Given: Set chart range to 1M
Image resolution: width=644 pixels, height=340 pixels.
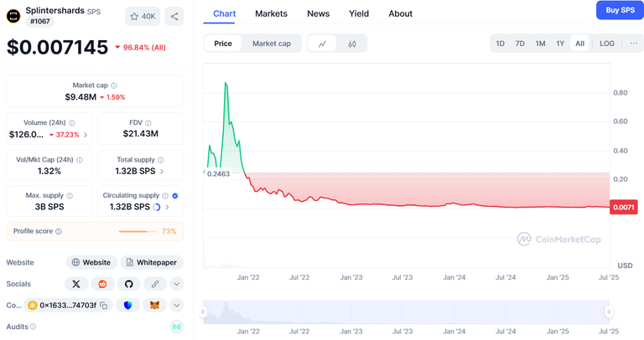Looking at the screenshot, I should tap(541, 44).
